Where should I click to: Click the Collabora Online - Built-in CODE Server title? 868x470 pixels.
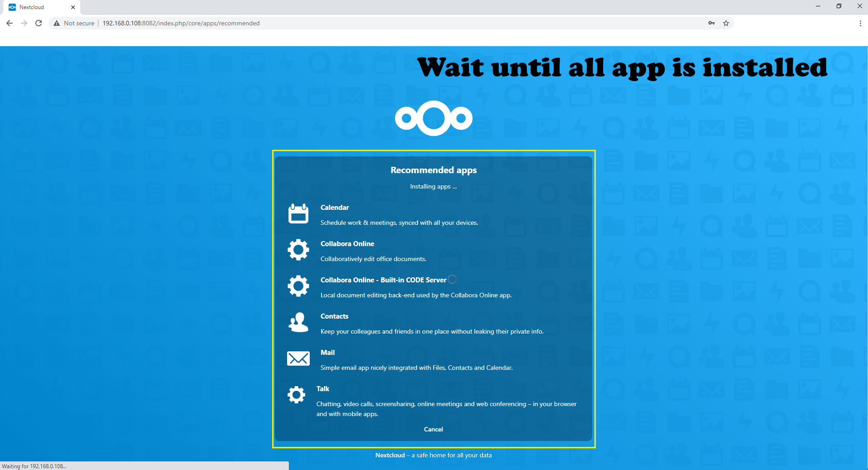[383, 280]
